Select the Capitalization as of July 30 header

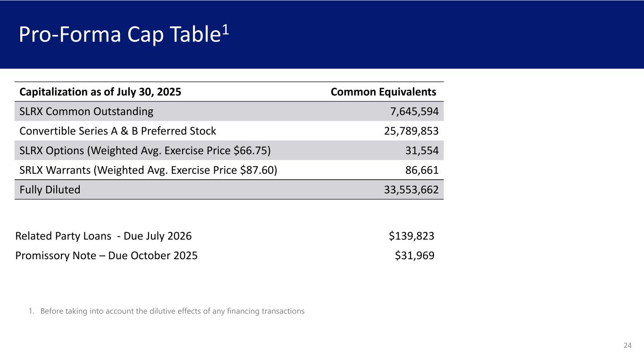(x=100, y=91)
